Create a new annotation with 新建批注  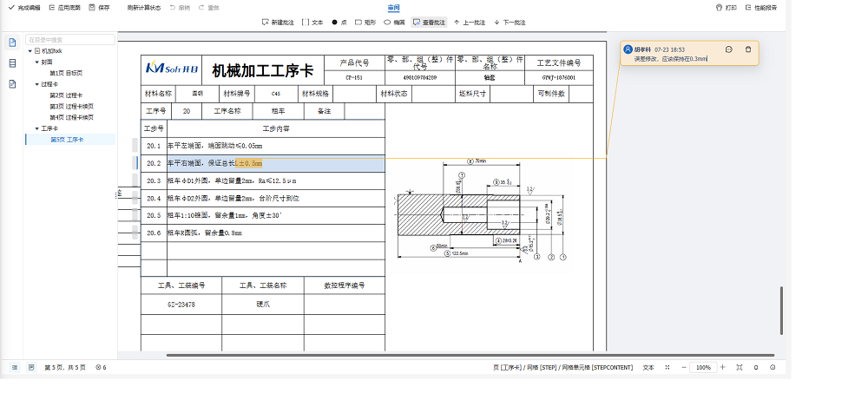pos(278,23)
